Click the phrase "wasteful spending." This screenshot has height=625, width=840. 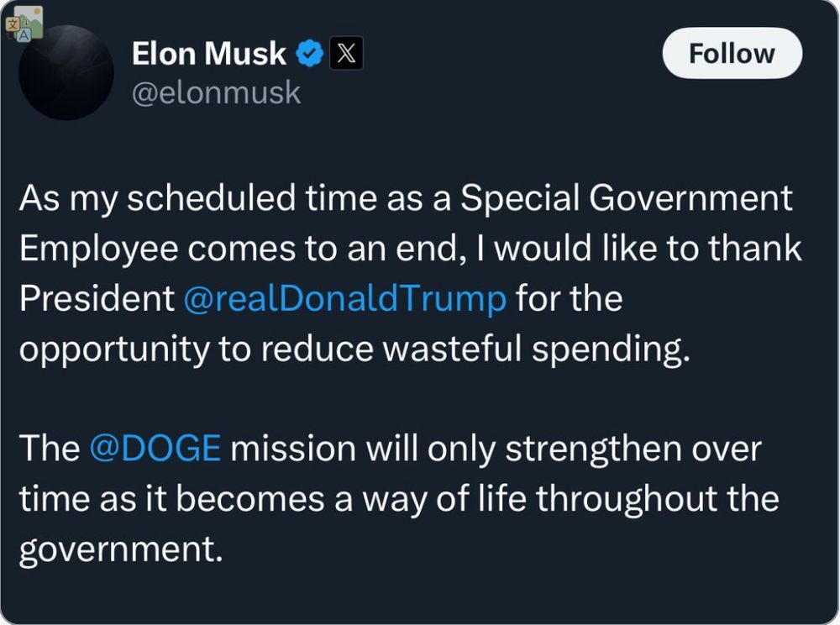pyautogui.click(x=538, y=349)
